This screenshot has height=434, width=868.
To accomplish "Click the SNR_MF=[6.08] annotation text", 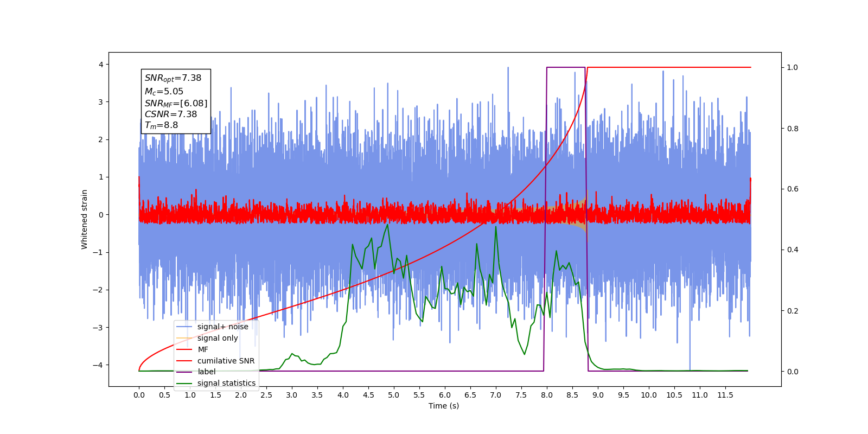I will [176, 103].
